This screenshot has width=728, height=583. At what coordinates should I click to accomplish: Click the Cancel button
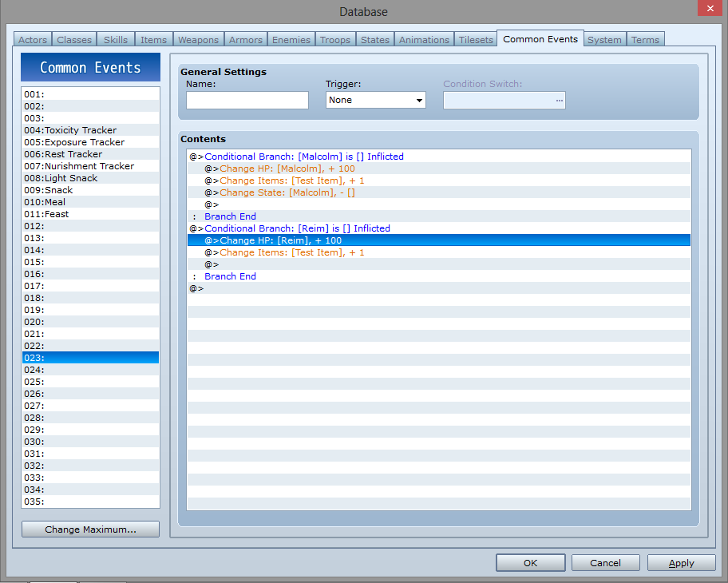tap(605, 563)
